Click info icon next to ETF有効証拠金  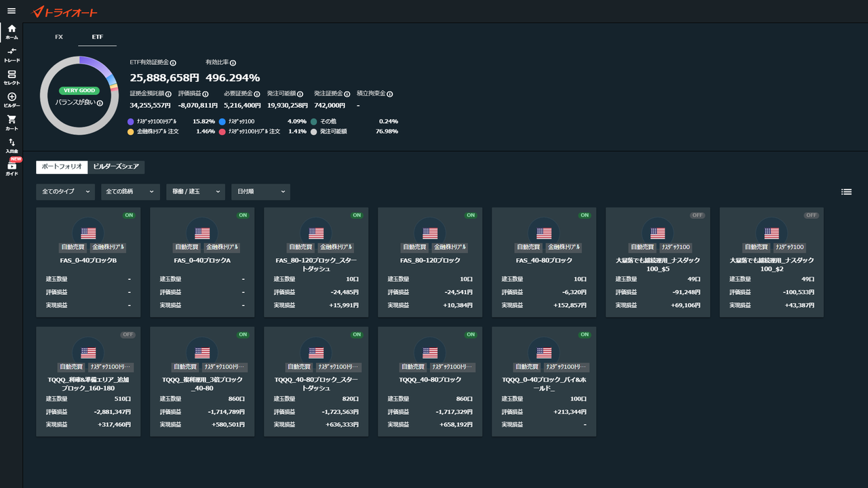coord(173,62)
